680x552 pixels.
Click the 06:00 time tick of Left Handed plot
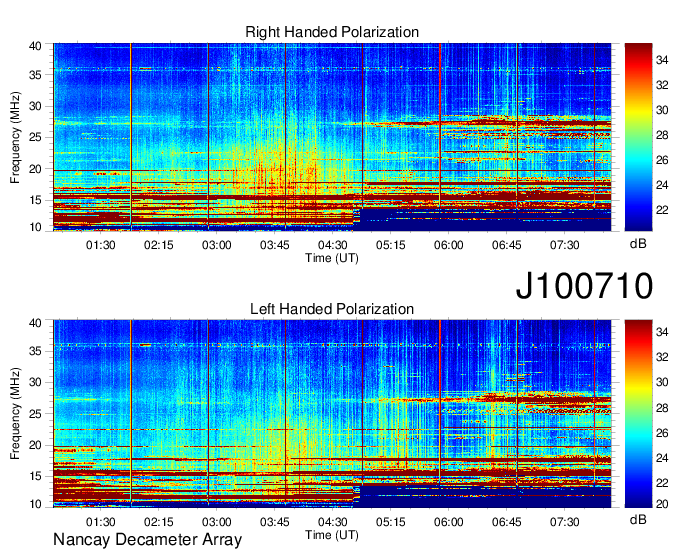click(448, 522)
